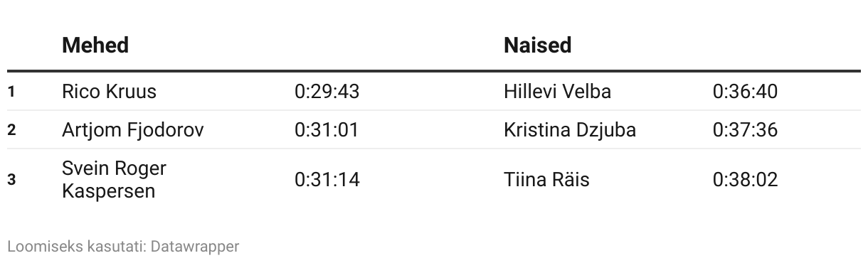868x263 pixels.
Task: Click the time 0:38:02
Action: point(745,180)
